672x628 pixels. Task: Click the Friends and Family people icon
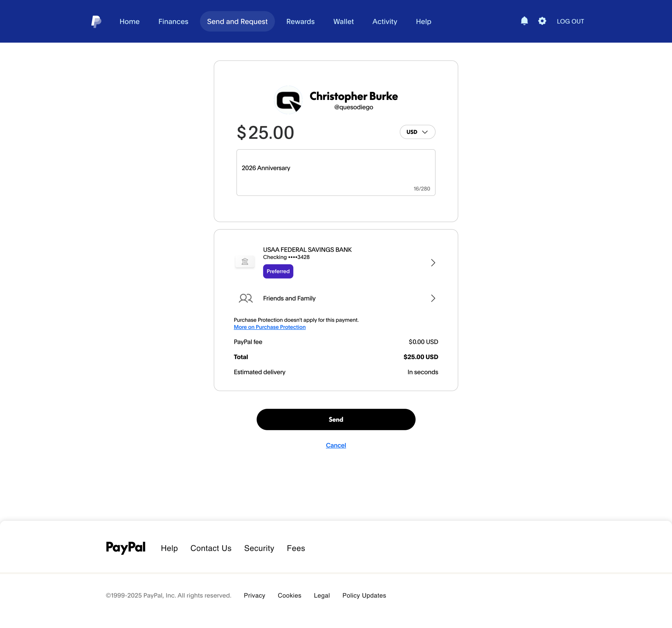point(245,298)
